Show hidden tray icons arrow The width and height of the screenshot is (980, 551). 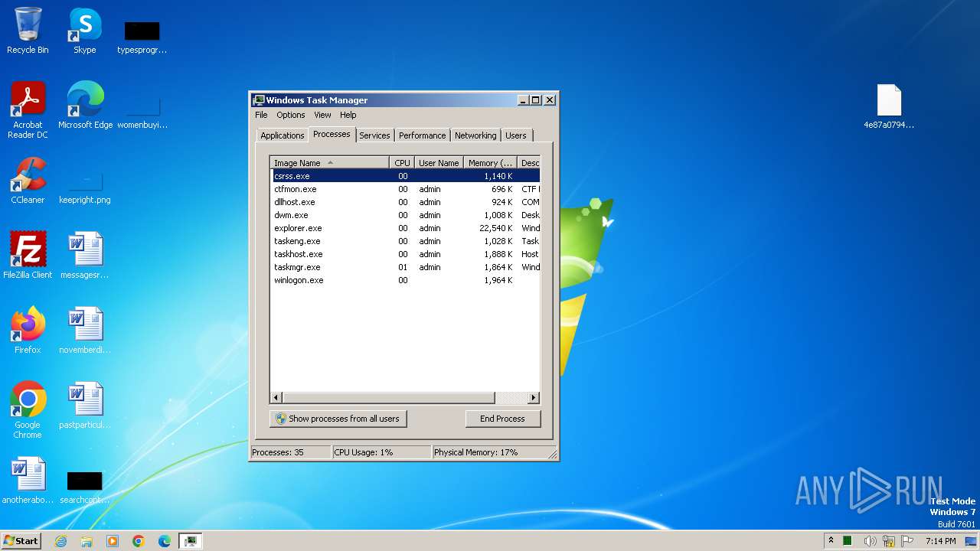tap(831, 540)
